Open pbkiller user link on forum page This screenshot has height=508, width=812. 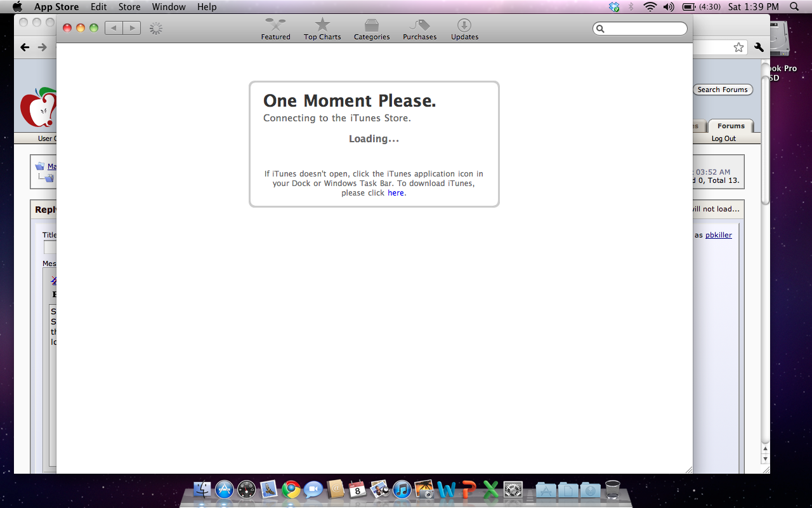719,235
